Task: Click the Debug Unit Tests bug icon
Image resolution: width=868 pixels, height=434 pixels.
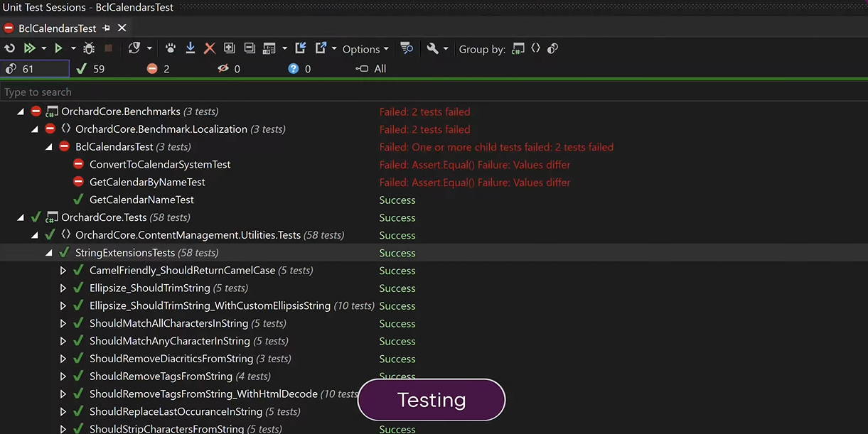Action: click(89, 48)
